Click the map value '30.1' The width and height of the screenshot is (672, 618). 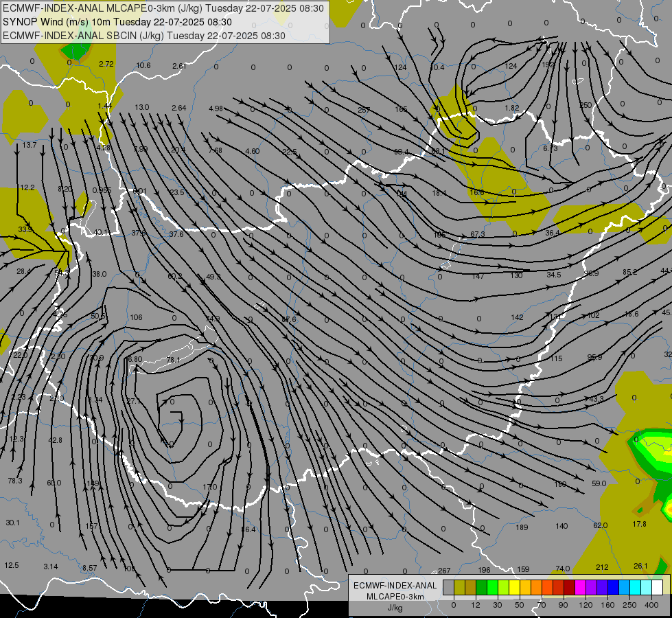pyautogui.click(x=13, y=523)
